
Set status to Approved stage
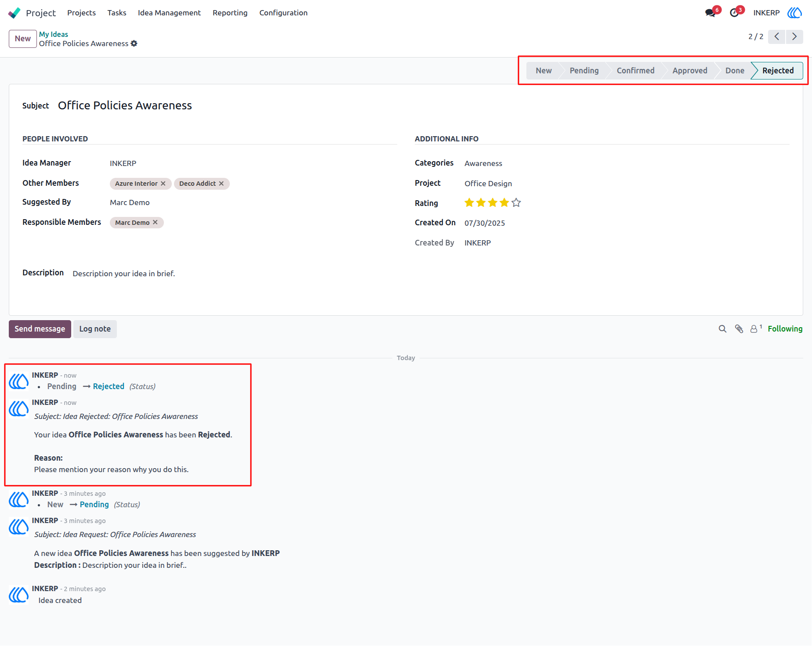pos(690,71)
